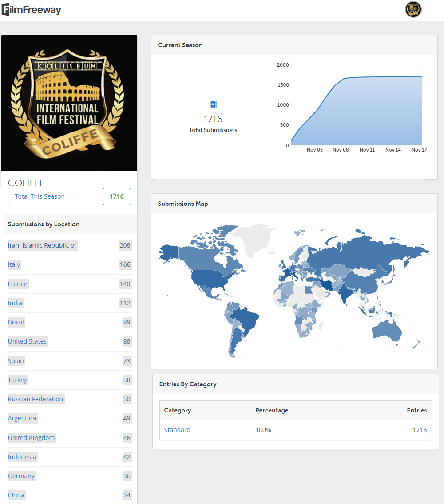This screenshot has height=504, width=444.
Task: Click the Current Season panel heading
Action: tap(180, 45)
